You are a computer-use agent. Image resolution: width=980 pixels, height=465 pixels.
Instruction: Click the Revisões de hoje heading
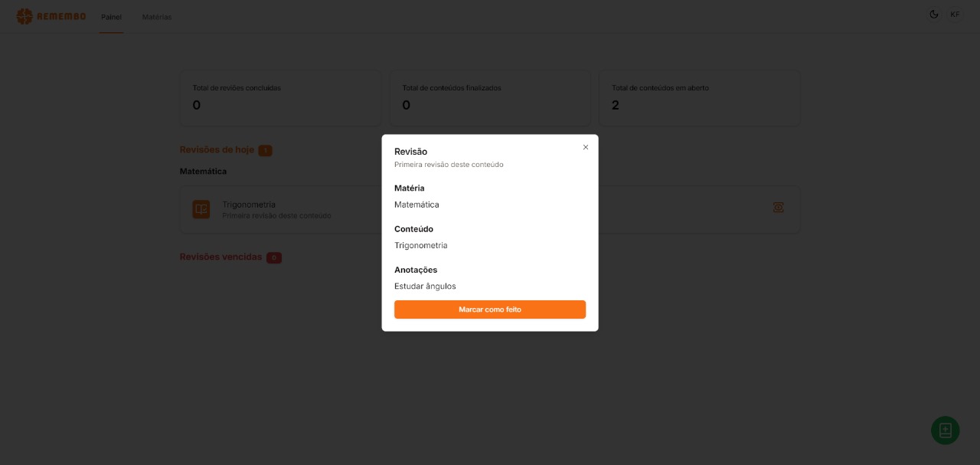[217, 150]
